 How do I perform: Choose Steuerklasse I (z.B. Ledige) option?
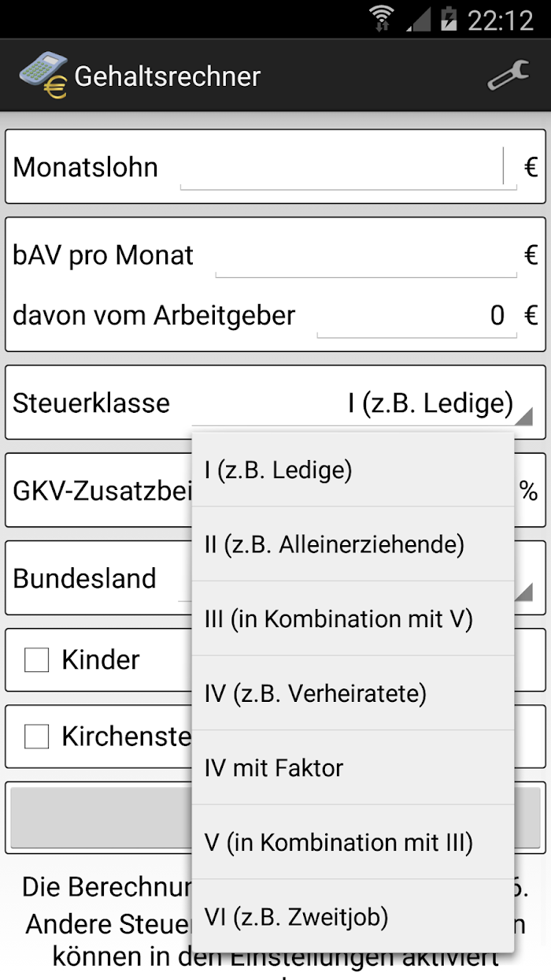point(353,470)
